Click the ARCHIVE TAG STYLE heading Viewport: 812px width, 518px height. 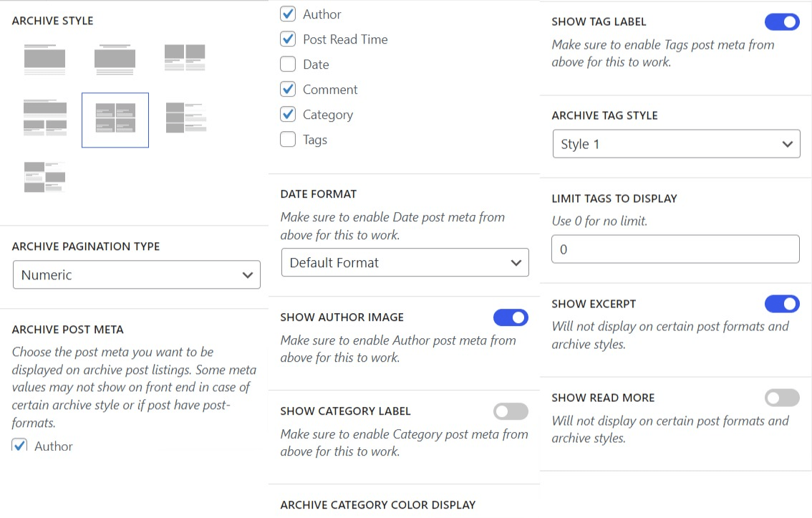[x=605, y=115]
